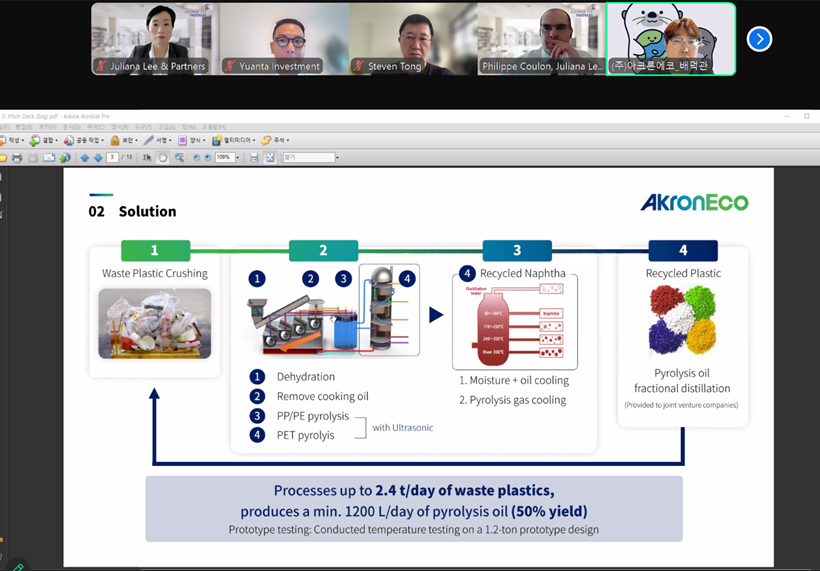The height and width of the screenshot is (571, 820).
Task: Open the 주석 (Comments) menu in menu bar
Action: (x=96, y=127)
